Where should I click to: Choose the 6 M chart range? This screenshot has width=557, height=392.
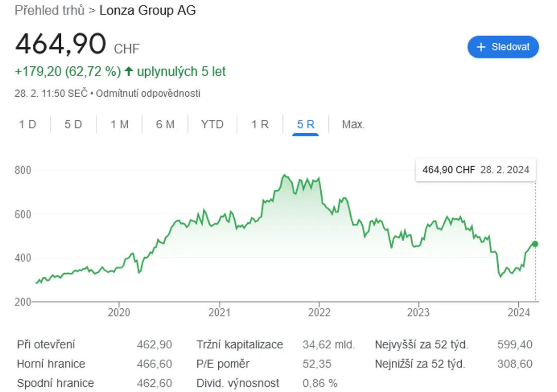(x=165, y=124)
